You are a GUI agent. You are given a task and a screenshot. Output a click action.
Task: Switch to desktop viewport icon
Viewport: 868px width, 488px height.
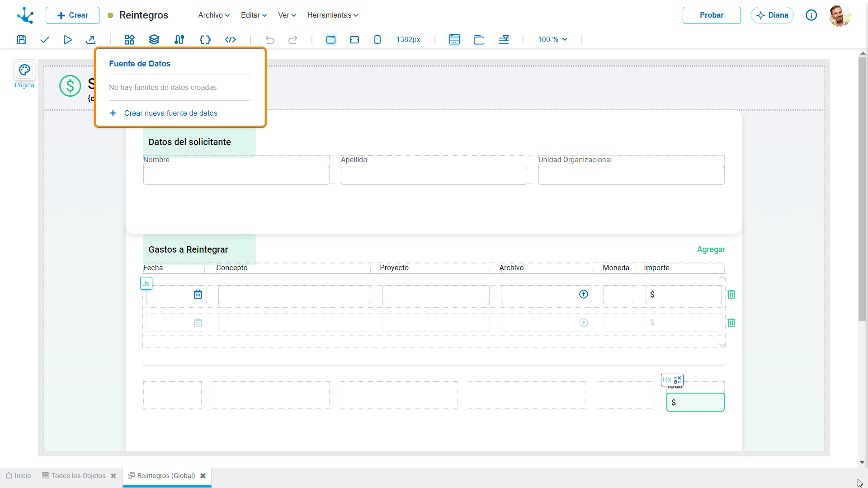coord(331,40)
